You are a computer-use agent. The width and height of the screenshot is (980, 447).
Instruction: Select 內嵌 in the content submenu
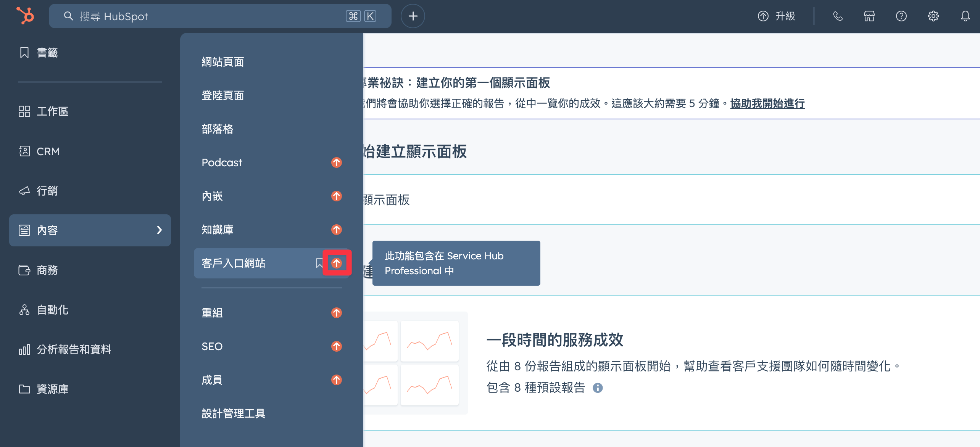tap(212, 196)
